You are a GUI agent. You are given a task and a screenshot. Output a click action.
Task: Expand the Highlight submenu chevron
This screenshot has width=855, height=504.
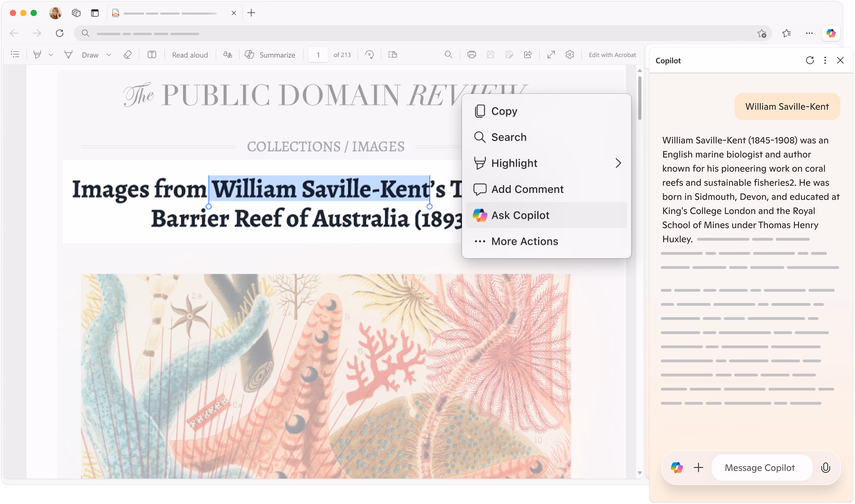click(618, 163)
